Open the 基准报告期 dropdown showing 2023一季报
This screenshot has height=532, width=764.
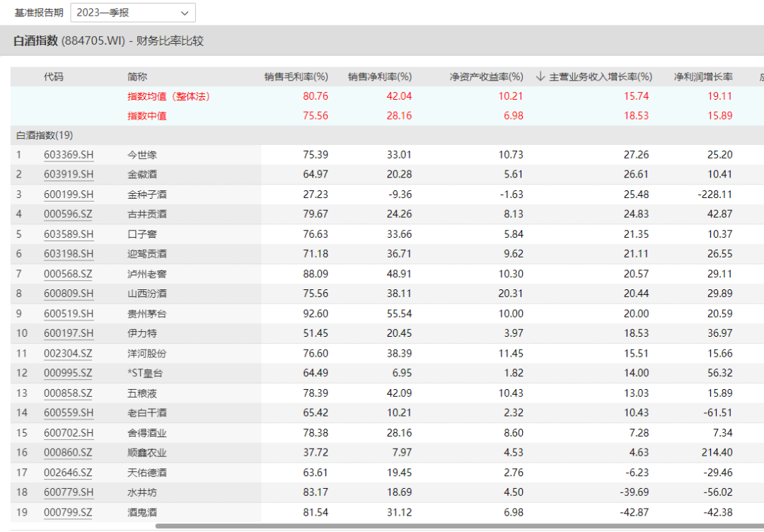pos(133,13)
